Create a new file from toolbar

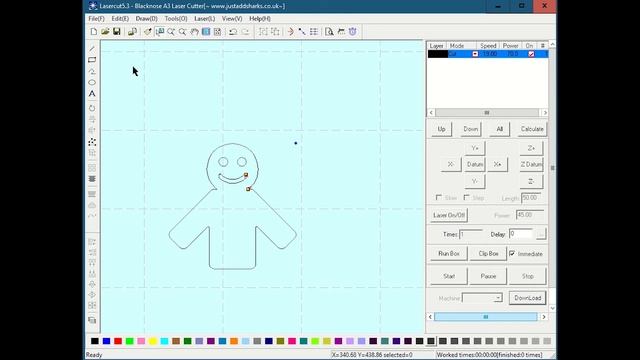click(x=93, y=32)
